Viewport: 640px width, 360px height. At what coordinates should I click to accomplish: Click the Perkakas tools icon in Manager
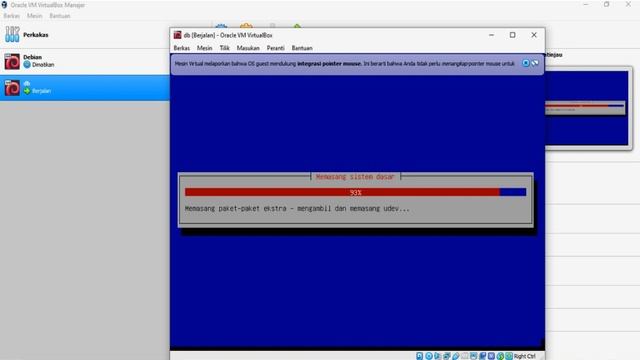tap(12, 34)
